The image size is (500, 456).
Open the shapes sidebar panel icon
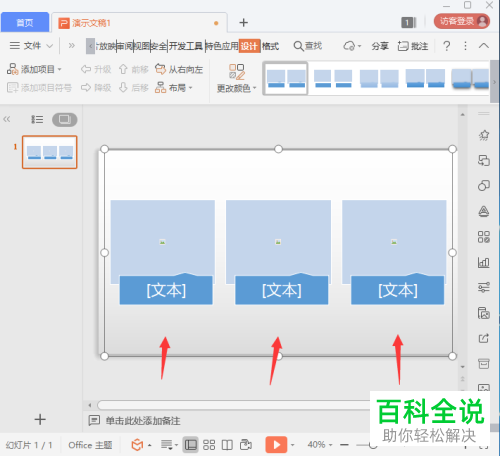(x=484, y=185)
